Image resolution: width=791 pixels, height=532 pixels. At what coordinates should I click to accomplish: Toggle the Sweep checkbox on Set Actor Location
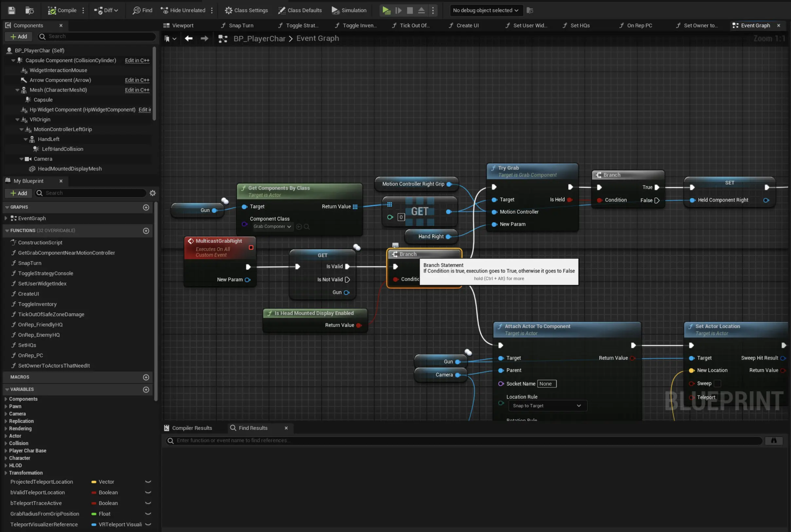coord(717,383)
